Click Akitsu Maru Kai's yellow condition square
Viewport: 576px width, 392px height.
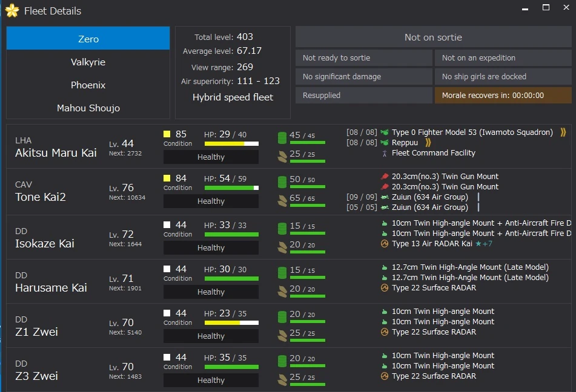click(x=167, y=134)
